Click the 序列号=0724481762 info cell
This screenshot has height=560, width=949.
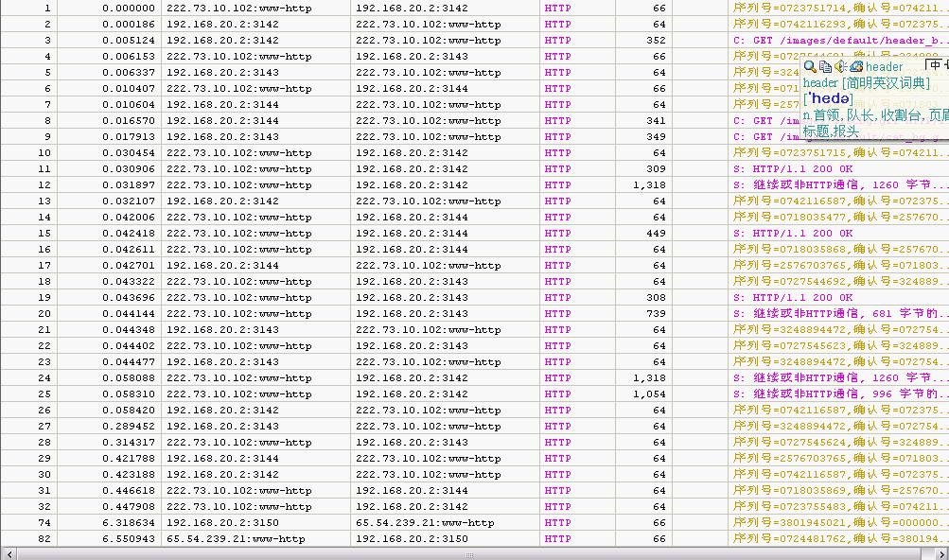pos(839,538)
